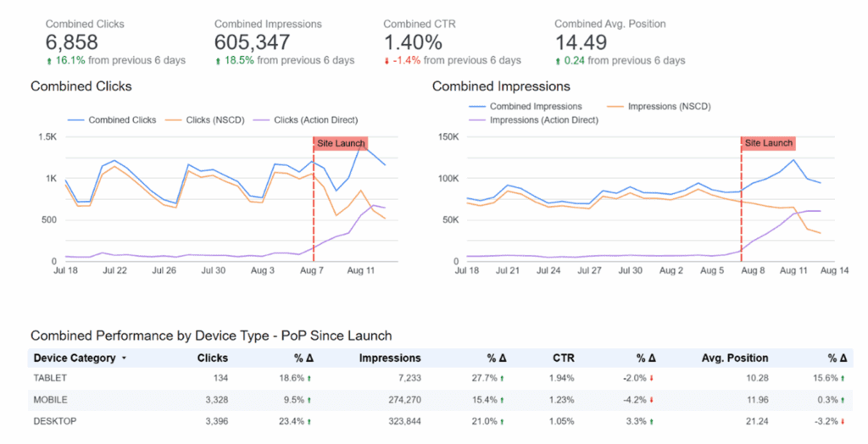Click the red arrow next to Desktop position -3.2%
This screenshot has width=868, height=444.
tap(847, 419)
